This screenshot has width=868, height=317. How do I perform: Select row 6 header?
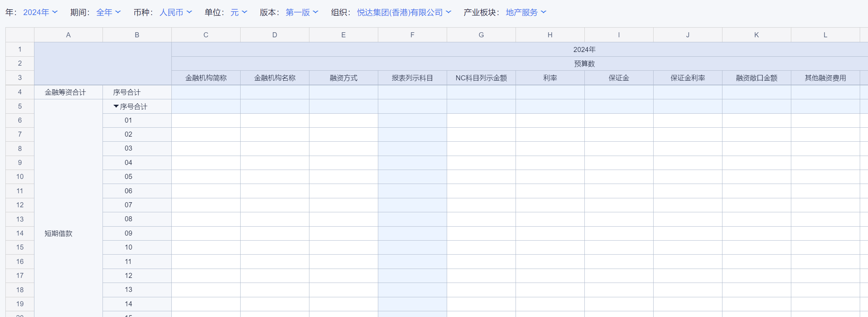(x=20, y=120)
